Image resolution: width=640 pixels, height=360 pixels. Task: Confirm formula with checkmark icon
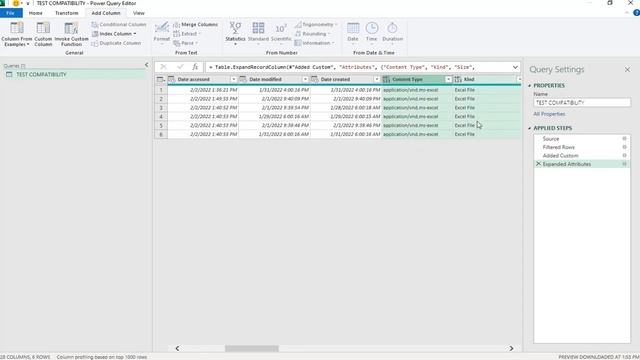point(180,67)
